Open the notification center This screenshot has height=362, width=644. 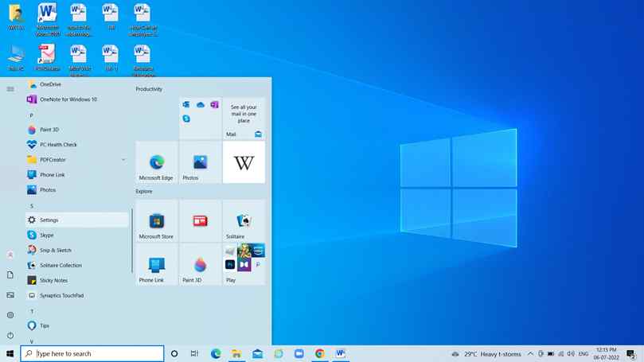tap(631, 354)
